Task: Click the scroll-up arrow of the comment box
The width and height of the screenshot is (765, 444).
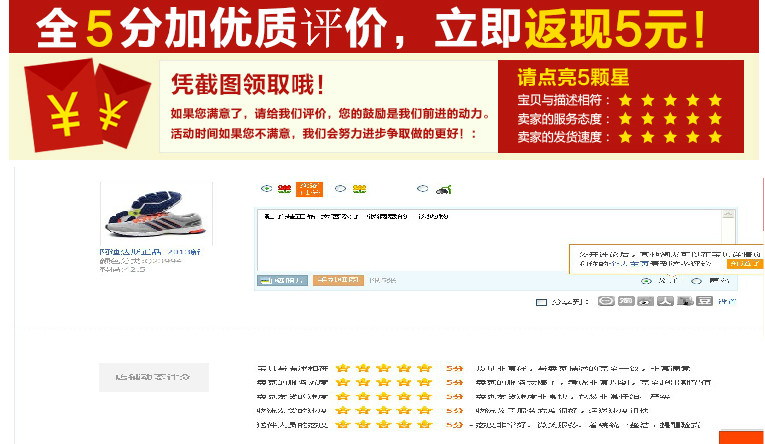Action: 728,214
